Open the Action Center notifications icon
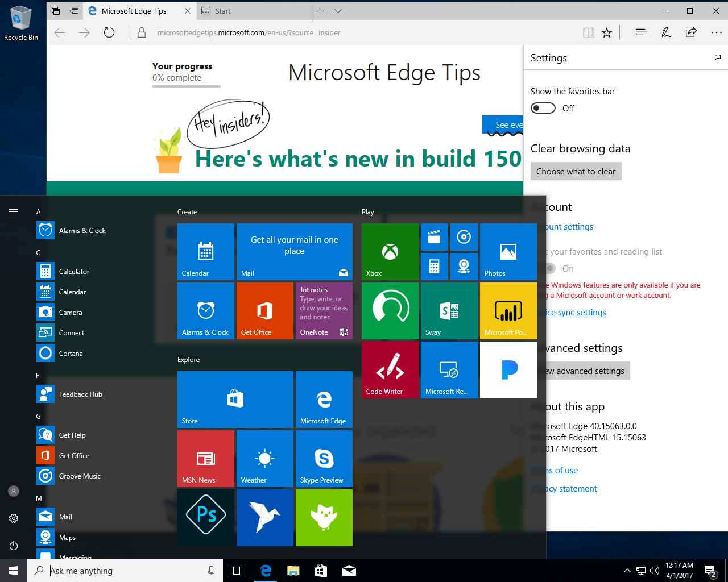 pyautogui.click(x=710, y=571)
